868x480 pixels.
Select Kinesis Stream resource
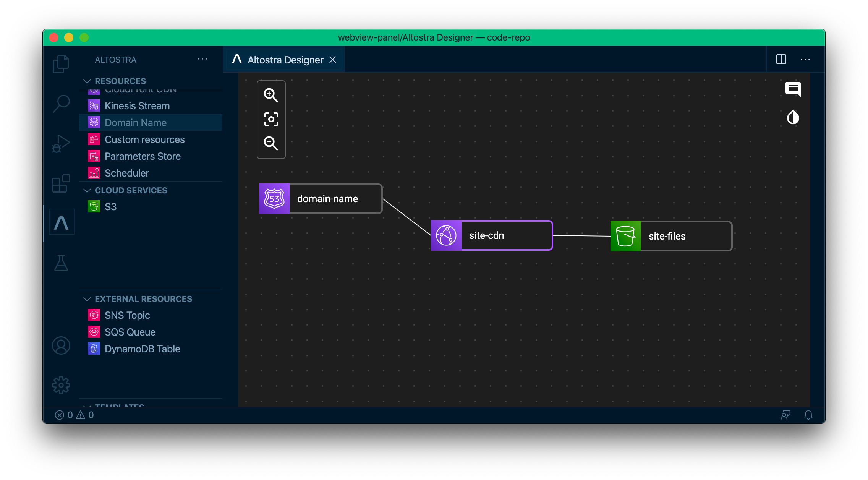click(x=151, y=106)
